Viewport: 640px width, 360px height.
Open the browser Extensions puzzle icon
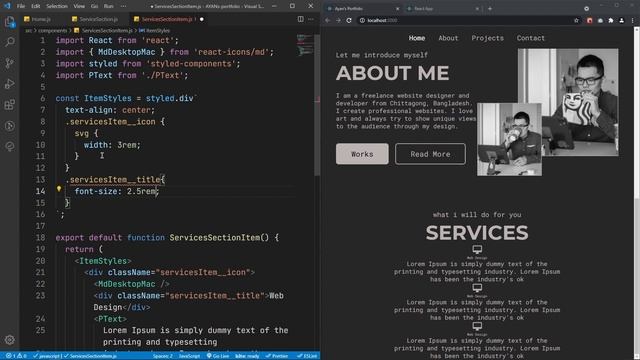click(x=611, y=20)
